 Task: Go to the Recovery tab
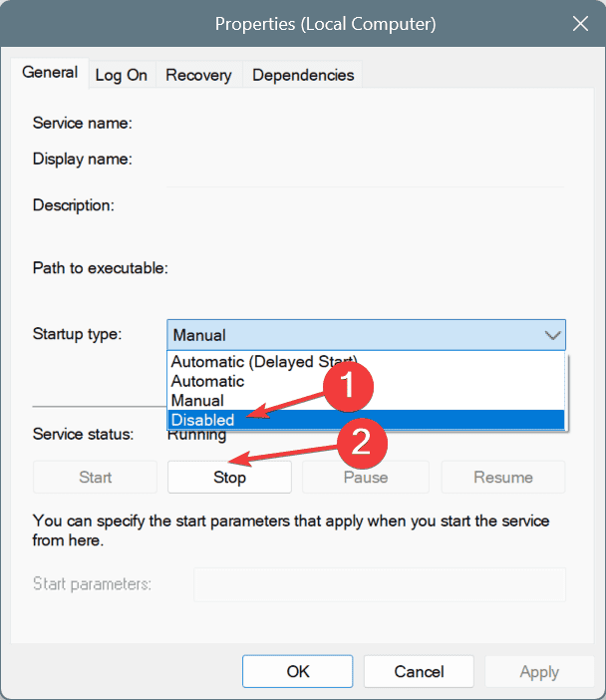[198, 75]
